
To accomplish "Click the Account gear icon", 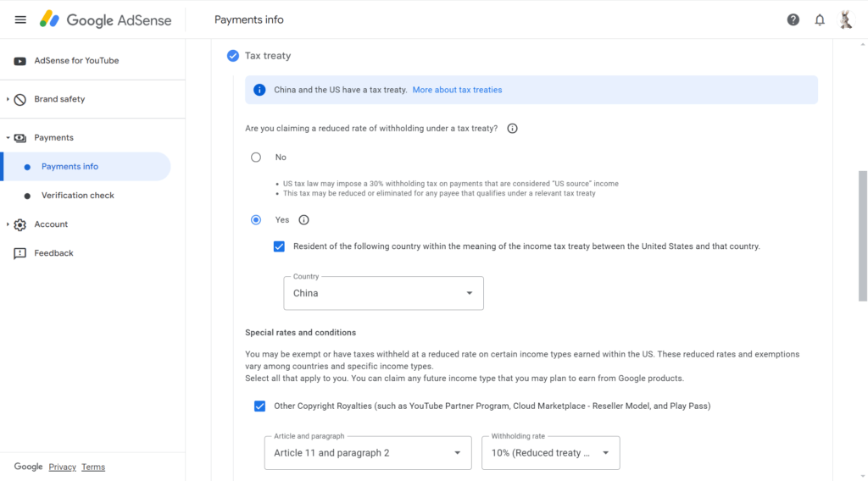I will pos(20,224).
